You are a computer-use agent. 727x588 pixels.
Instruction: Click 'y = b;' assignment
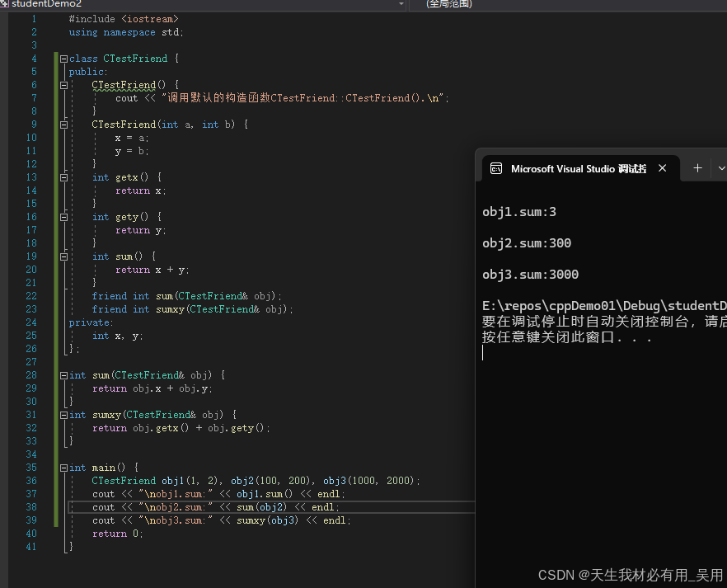coord(132,151)
